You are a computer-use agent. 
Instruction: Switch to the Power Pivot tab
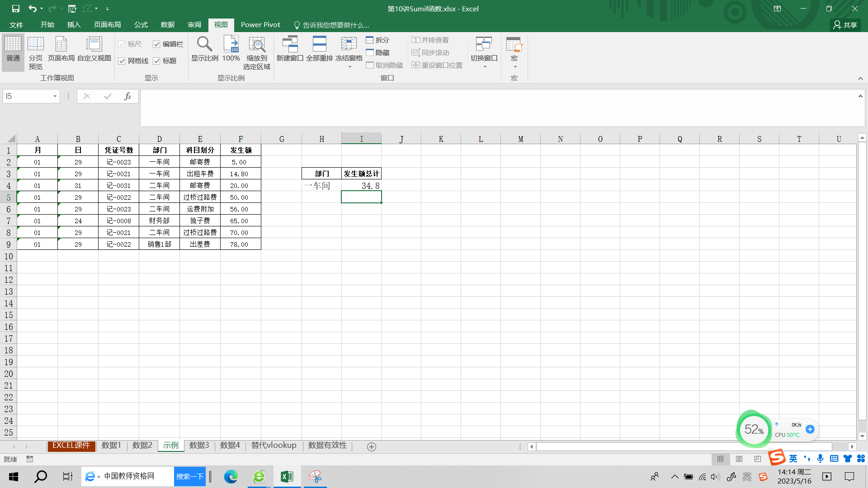[x=260, y=25]
